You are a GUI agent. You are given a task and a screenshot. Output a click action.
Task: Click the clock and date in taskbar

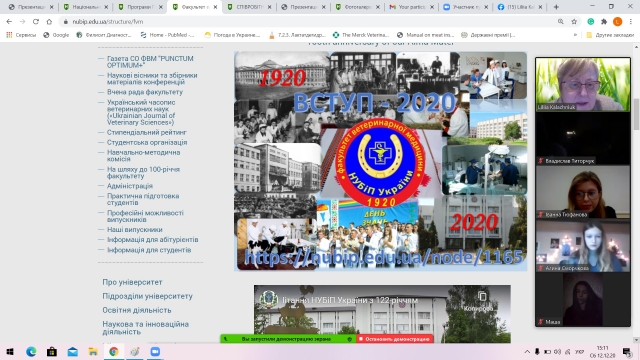pyautogui.click(x=602, y=352)
